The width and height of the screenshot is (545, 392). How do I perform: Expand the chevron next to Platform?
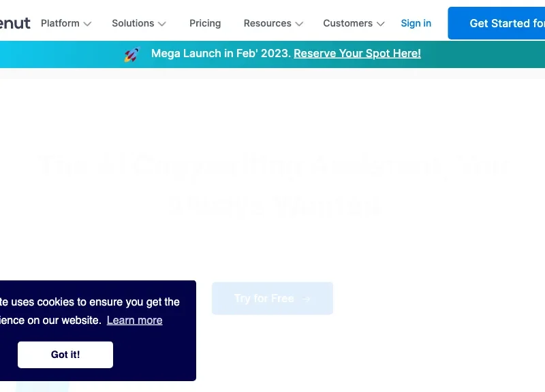pos(87,24)
